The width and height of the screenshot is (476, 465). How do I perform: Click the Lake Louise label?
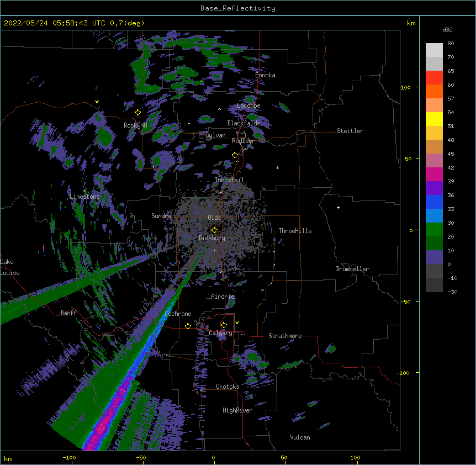coord(9,267)
